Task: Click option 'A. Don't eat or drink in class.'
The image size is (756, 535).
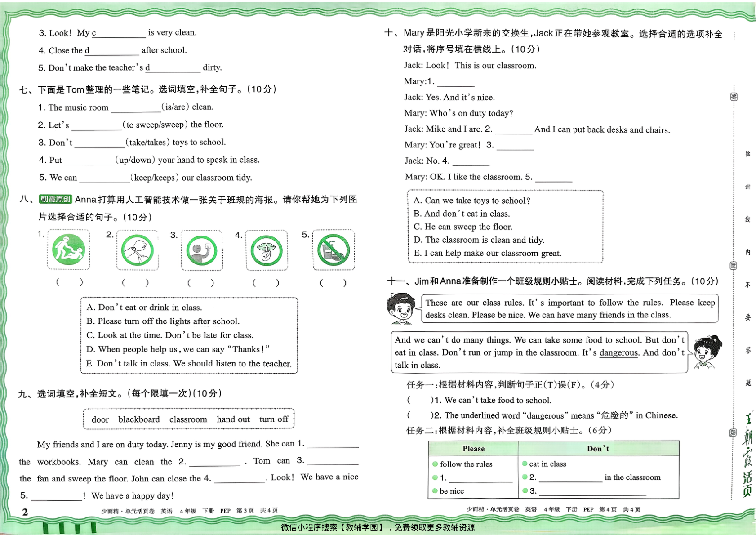Action: [144, 308]
